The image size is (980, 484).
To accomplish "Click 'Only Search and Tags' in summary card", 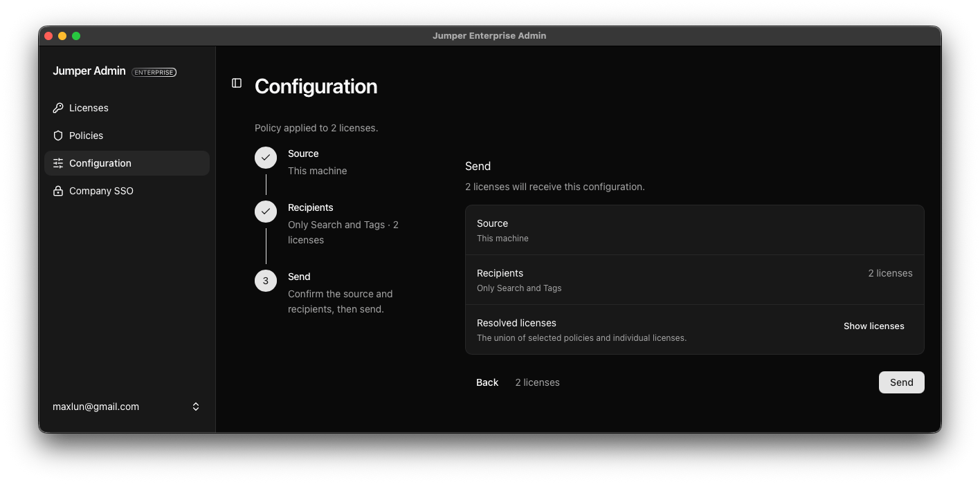I will tap(519, 288).
